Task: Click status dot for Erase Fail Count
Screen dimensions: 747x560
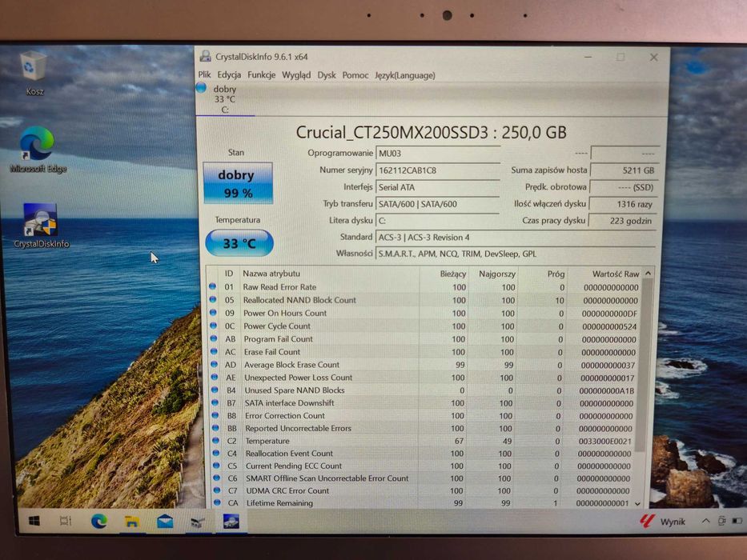Action: point(214,351)
